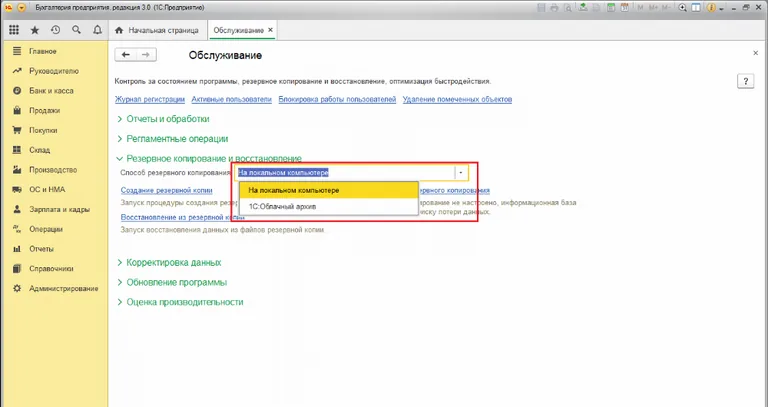Screen dimensions: 768x407
Task: Click Создание резервной копии link
Action: tap(167, 191)
